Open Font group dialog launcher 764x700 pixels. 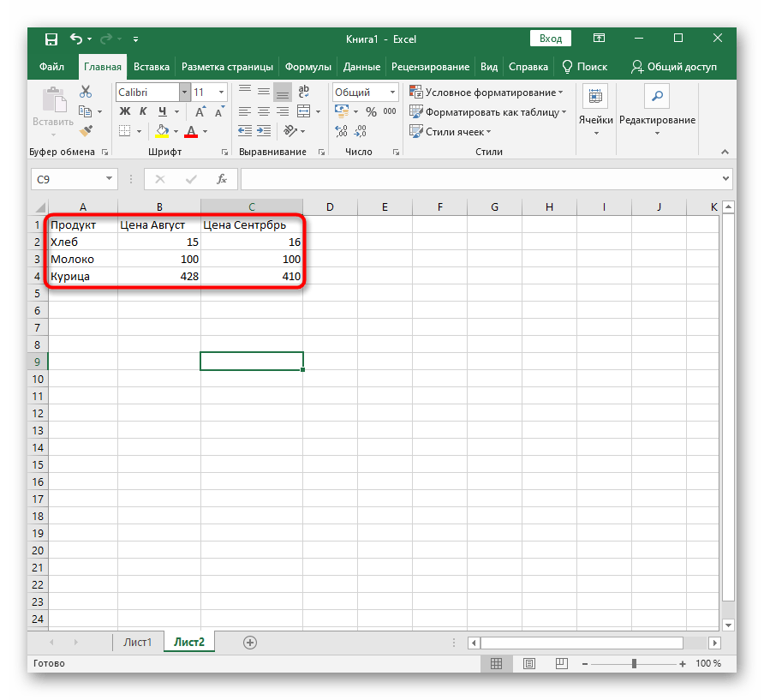tap(224, 153)
